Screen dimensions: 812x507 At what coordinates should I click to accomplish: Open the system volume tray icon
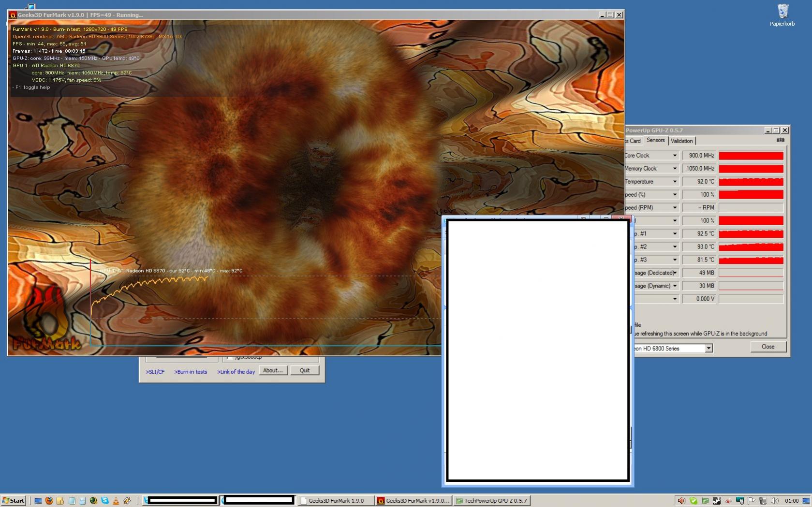coord(775,501)
